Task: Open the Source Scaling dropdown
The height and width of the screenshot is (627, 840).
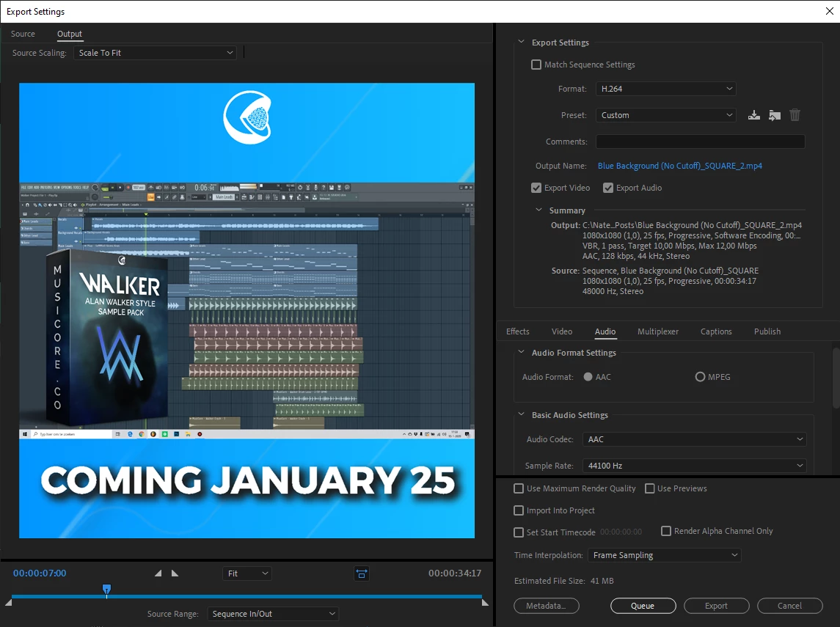Action: (x=156, y=53)
